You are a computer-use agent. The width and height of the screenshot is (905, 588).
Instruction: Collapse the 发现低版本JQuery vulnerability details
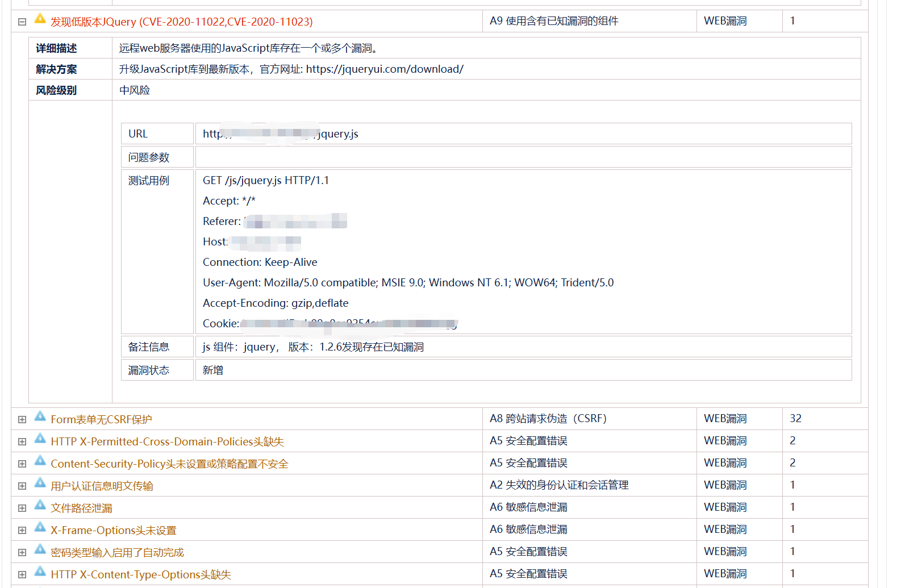22,22
